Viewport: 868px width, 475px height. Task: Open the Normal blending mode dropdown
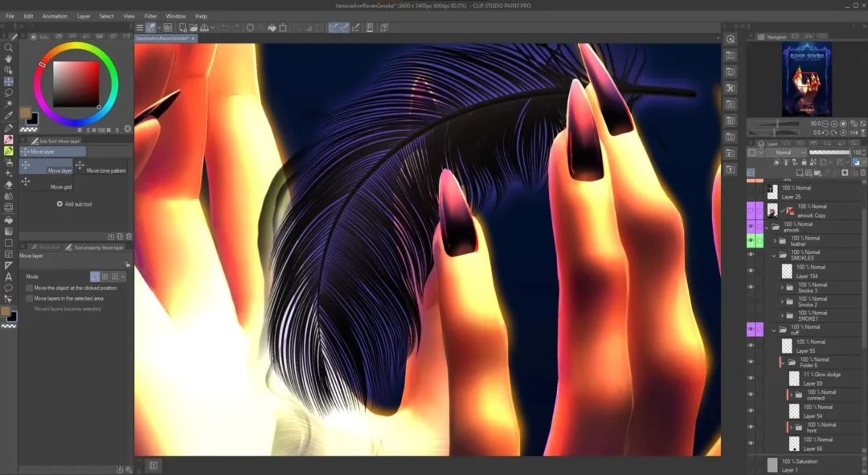coord(785,152)
